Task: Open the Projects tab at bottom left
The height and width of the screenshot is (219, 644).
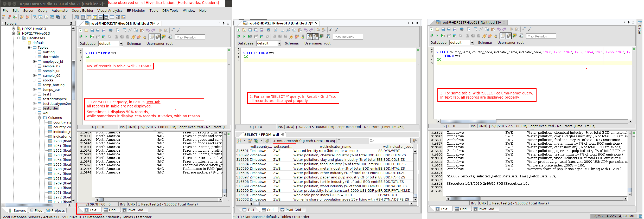Action: (x=55, y=210)
